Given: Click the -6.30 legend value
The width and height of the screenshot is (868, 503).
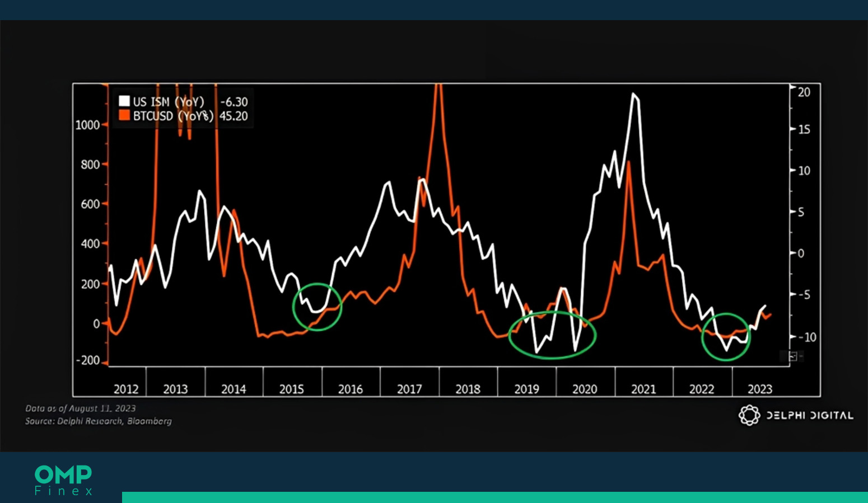Looking at the screenshot, I should click(234, 102).
